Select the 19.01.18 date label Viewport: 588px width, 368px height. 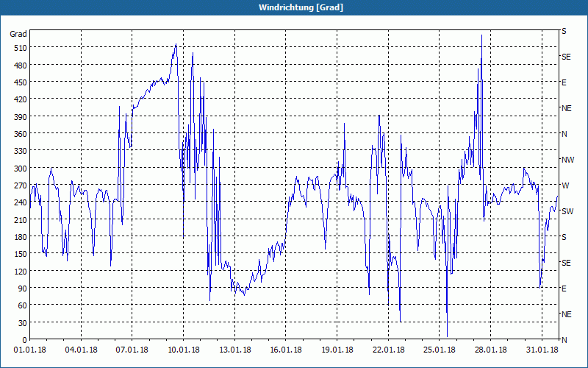[x=337, y=350]
